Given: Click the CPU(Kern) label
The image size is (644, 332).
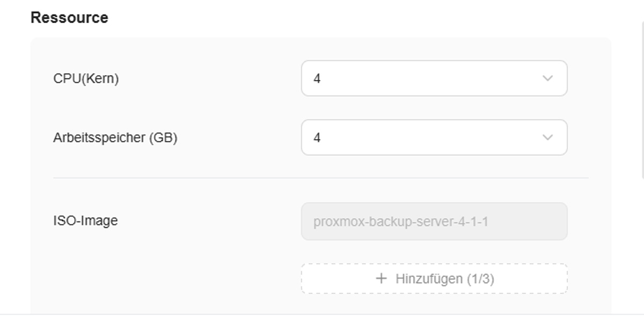Looking at the screenshot, I should 86,78.
